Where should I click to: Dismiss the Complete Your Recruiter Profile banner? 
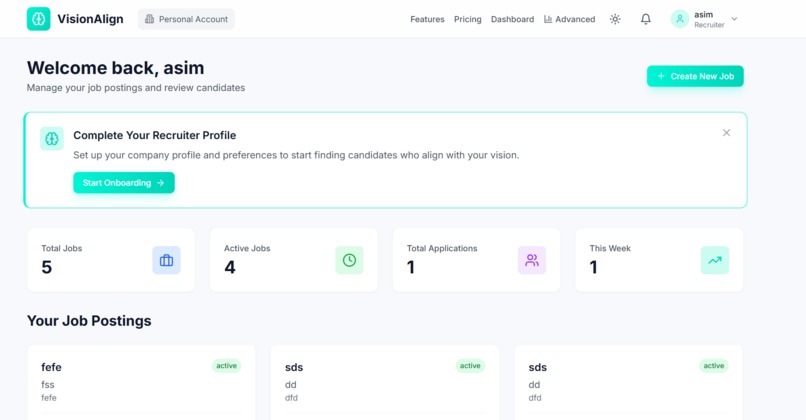tap(726, 133)
